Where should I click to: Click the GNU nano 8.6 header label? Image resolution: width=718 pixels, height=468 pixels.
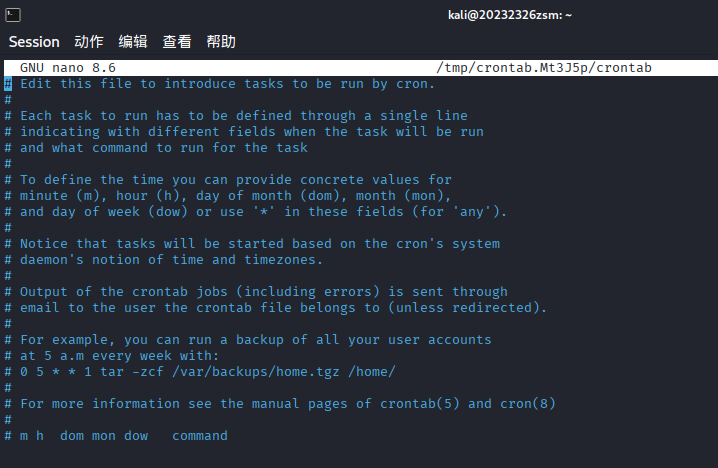68,68
